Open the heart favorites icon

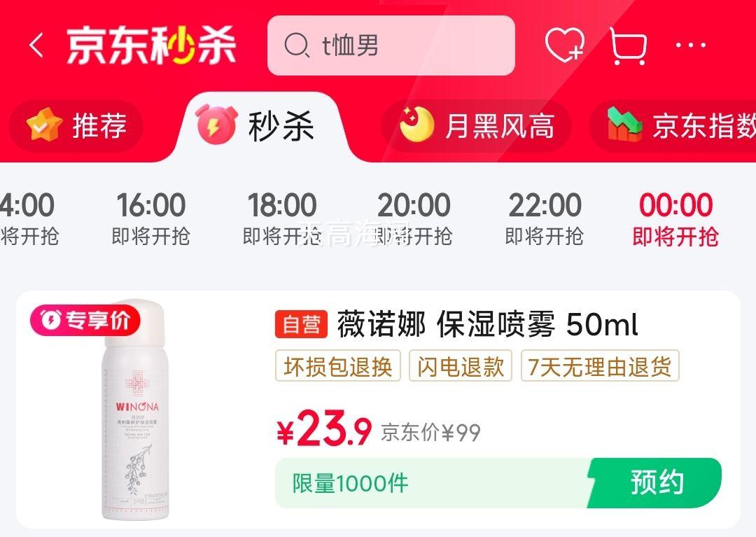click(565, 44)
